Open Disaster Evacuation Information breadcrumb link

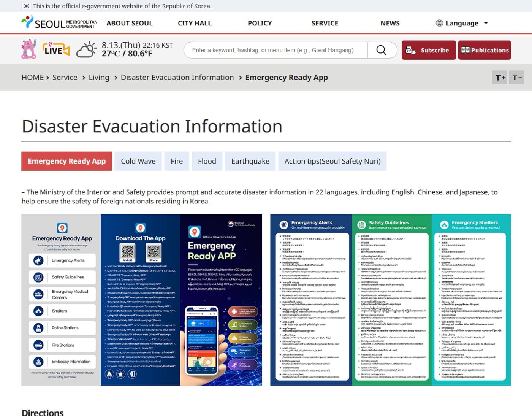(x=177, y=78)
